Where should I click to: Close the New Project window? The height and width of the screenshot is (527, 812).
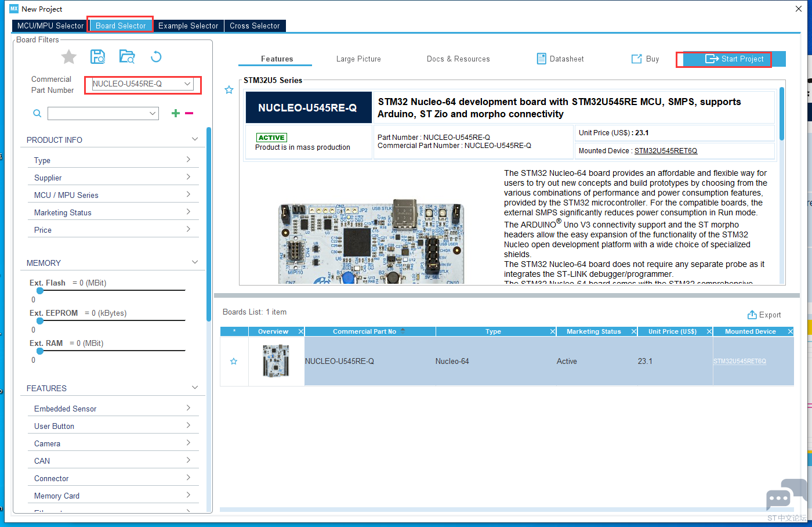point(799,9)
